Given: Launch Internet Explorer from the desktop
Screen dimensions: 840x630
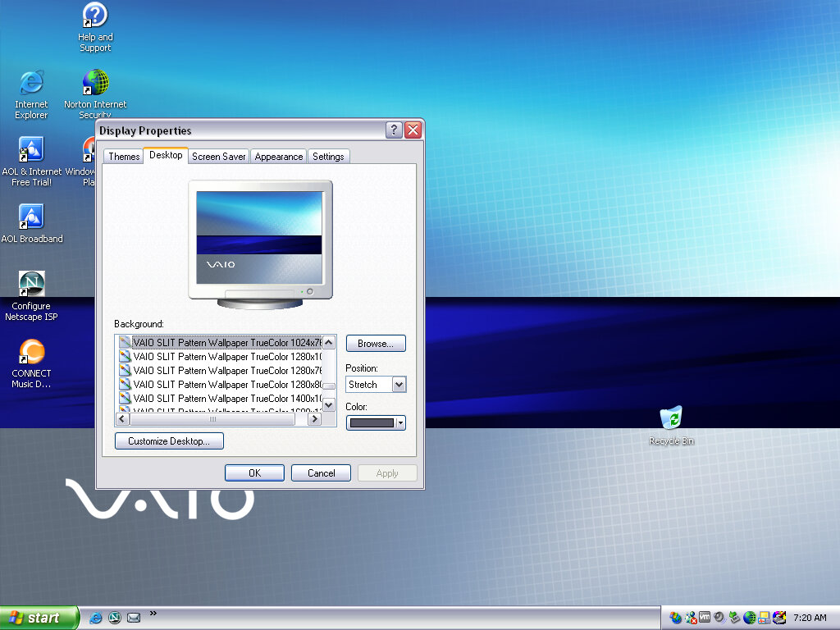Looking at the screenshot, I should pos(31,84).
